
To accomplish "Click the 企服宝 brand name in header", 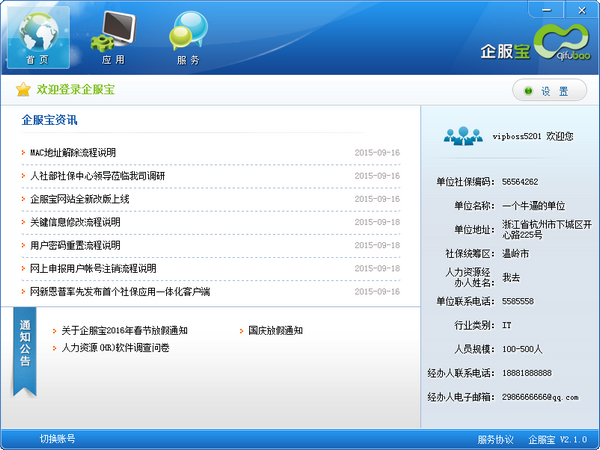I will point(505,51).
